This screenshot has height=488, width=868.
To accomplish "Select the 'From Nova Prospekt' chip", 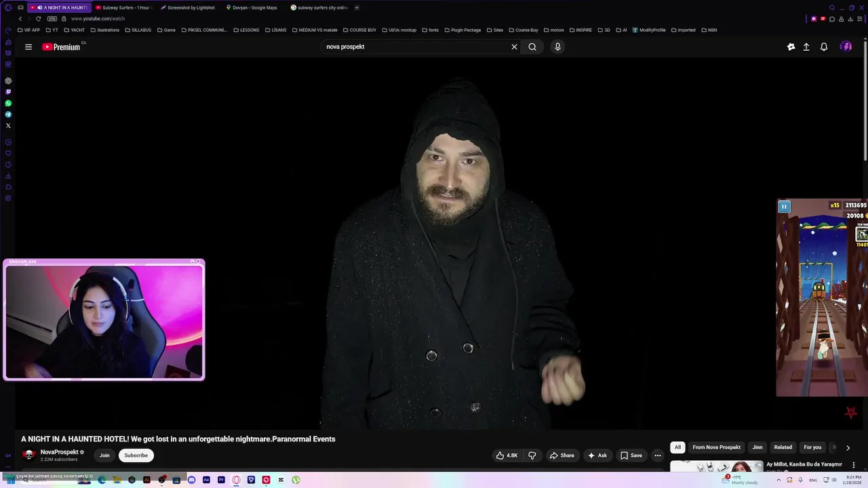I will (x=716, y=447).
